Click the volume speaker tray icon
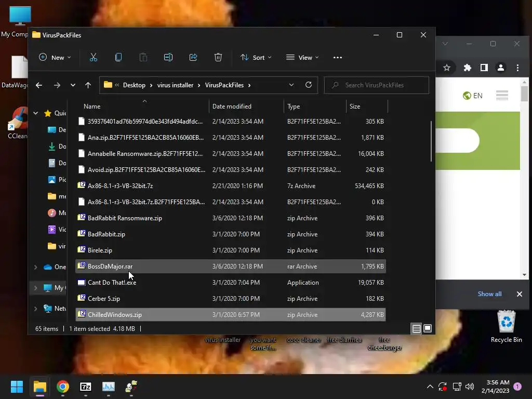Image resolution: width=532 pixels, height=399 pixels. [x=470, y=387]
